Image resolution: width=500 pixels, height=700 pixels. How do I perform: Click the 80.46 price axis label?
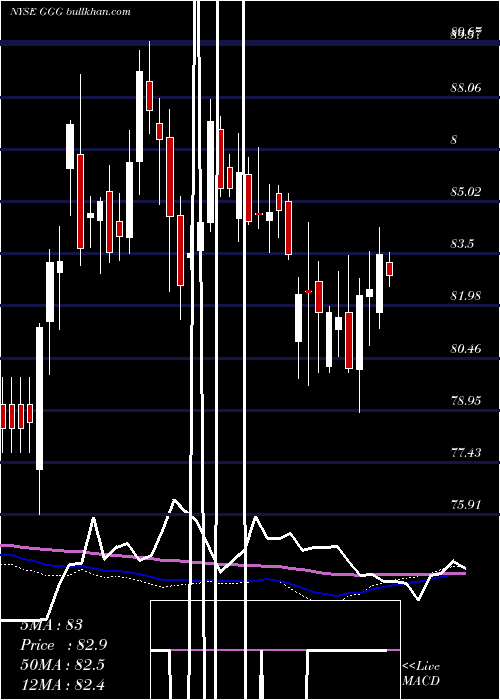click(466, 348)
